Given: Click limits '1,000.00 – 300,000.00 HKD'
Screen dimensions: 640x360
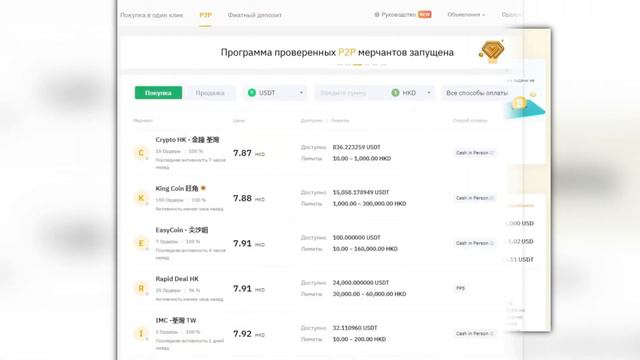Looking at the screenshot, I should click(369, 204).
